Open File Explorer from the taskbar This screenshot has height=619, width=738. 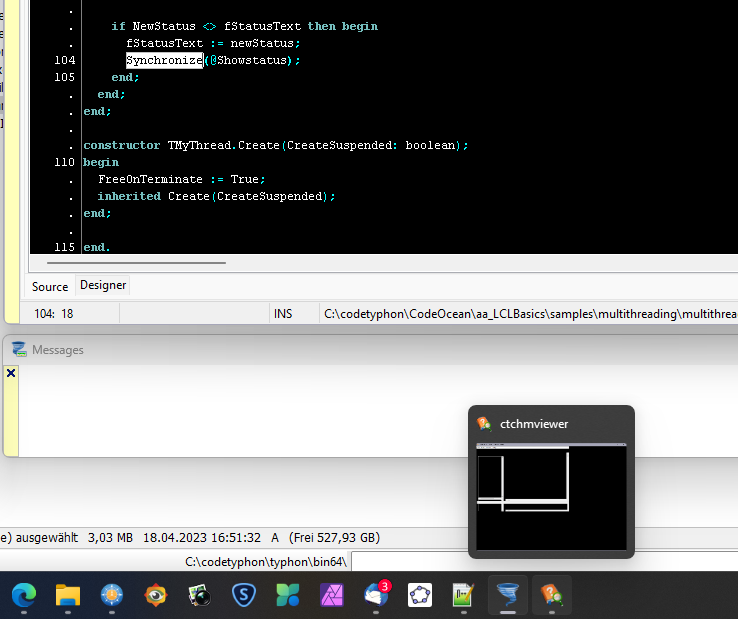[68, 595]
